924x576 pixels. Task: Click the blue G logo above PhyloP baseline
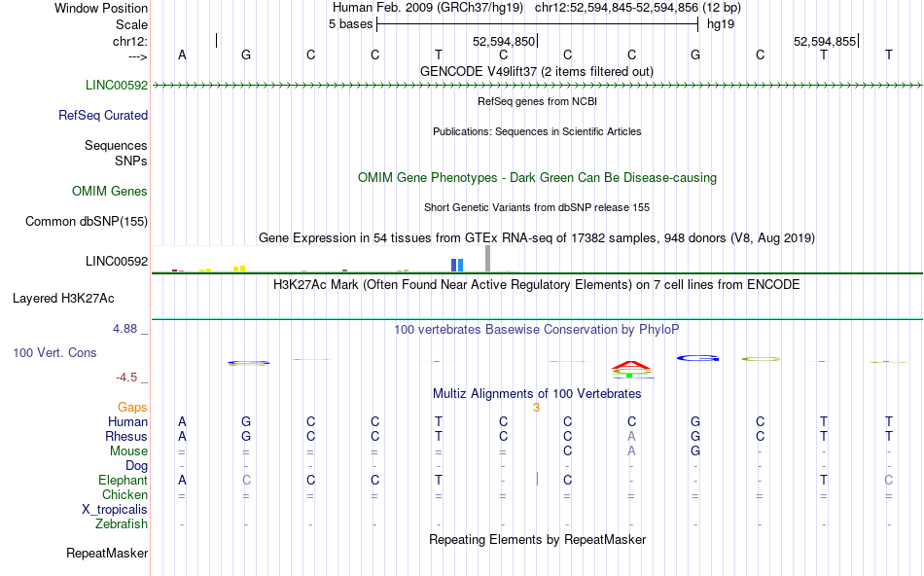(697, 358)
